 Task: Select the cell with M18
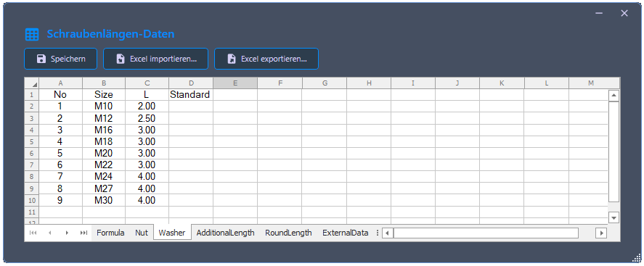coord(104,142)
